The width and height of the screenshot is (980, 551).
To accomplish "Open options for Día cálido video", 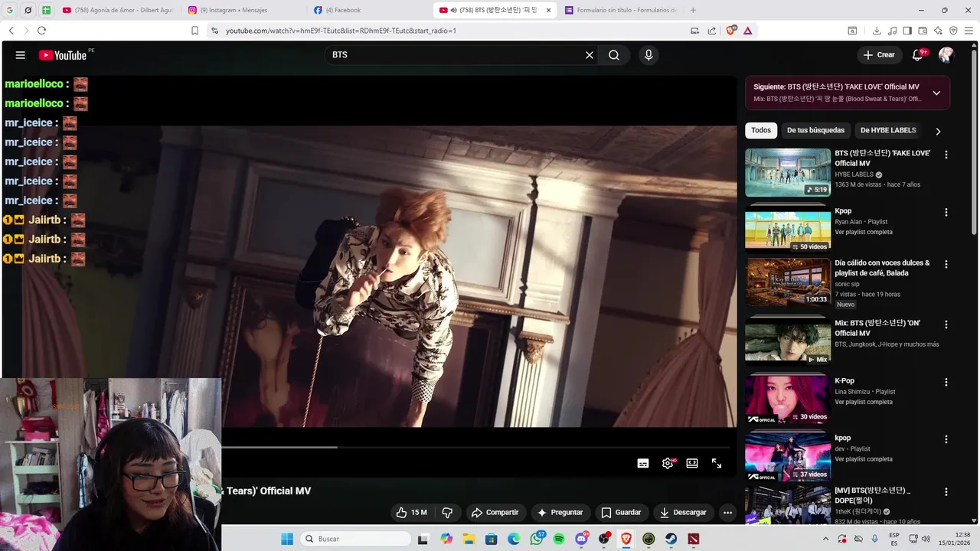I will [946, 264].
